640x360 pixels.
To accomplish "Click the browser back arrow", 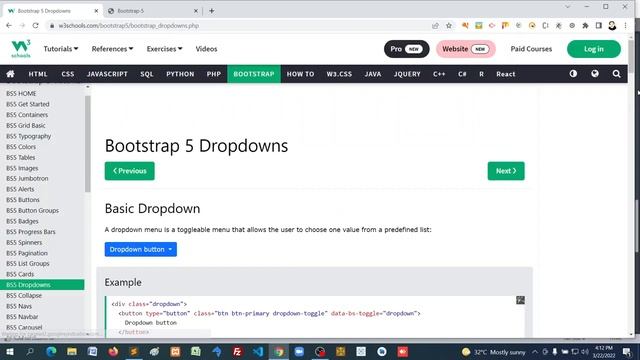I will tap(9, 25).
